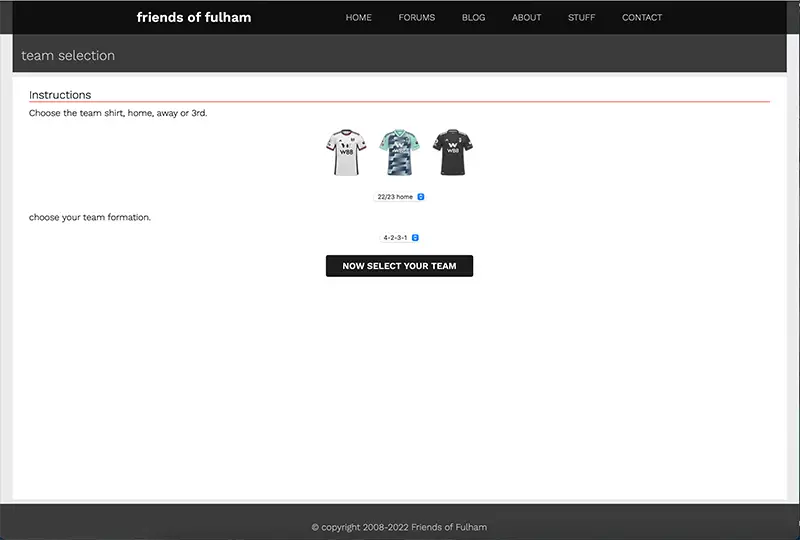Open the About menu item
800x540 pixels.
[x=526, y=17]
